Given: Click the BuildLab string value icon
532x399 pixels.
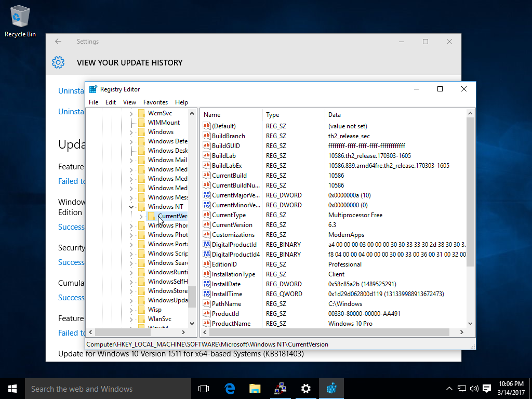Looking at the screenshot, I should [207, 155].
